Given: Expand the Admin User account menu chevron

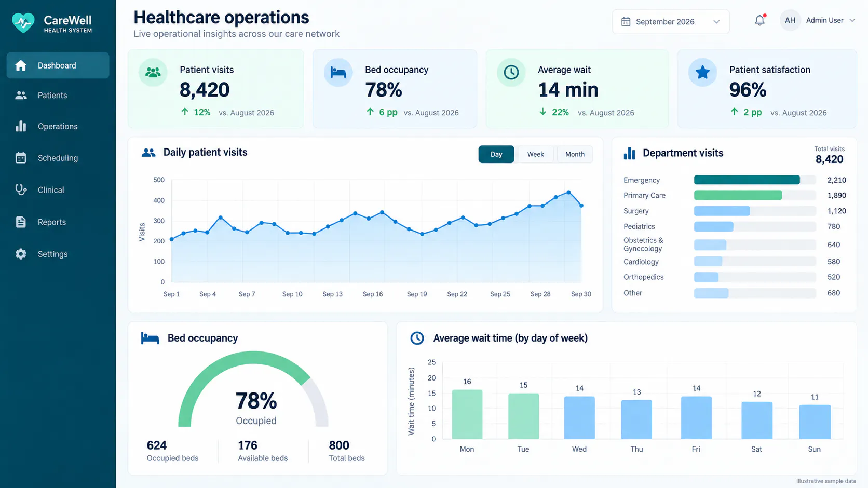Looking at the screenshot, I should [852, 20].
